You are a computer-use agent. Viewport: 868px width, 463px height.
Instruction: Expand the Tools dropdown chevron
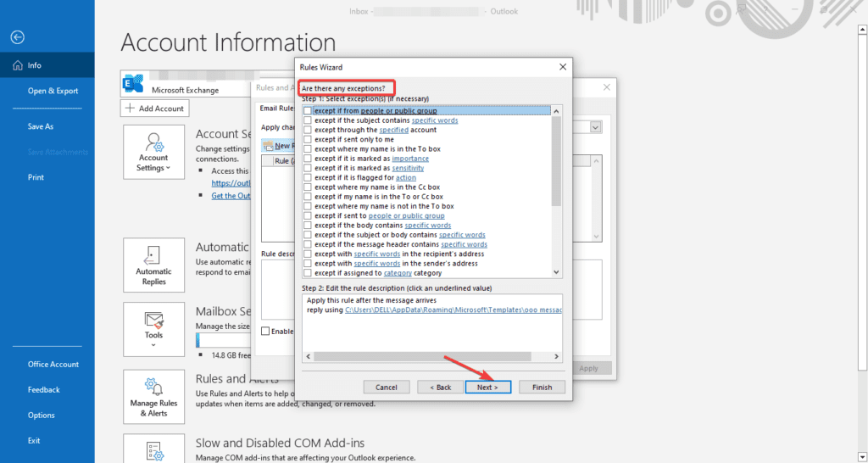click(x=153, y=345)
